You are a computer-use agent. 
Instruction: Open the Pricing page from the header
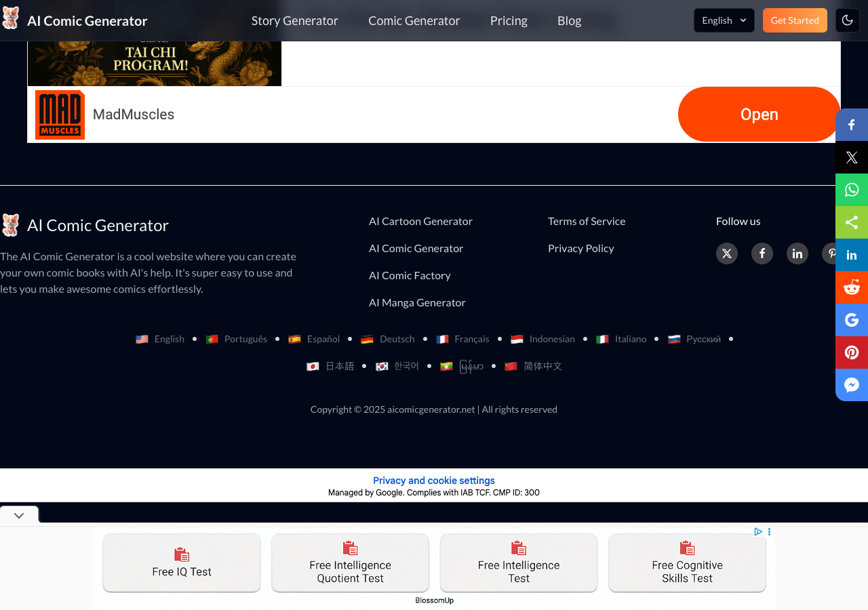point(509,20)
